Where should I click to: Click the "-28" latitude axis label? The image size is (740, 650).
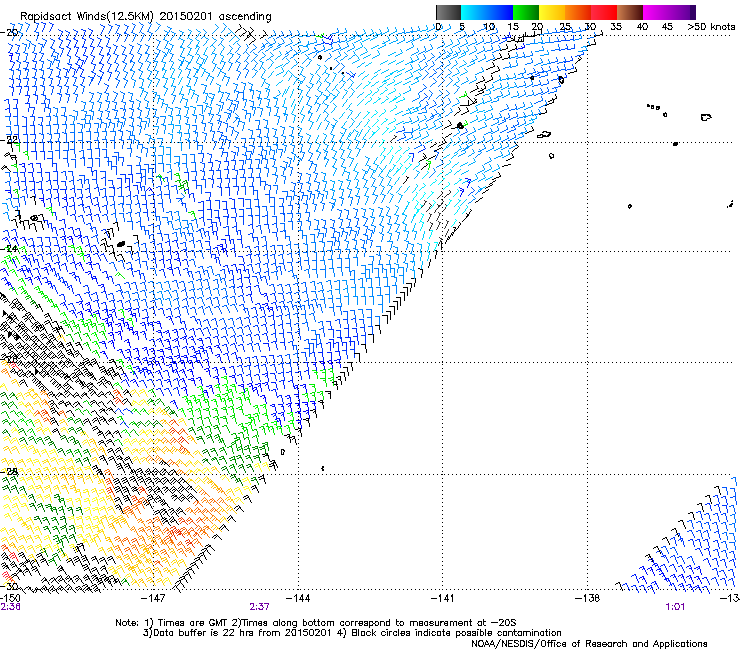tap(9, 472)
